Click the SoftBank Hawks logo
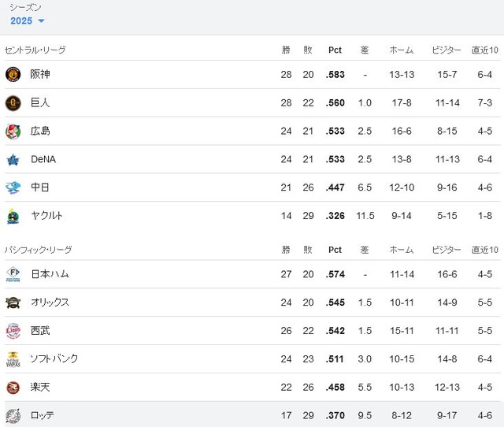This screenshot has width=504, height=427. (x=13, y=359)
